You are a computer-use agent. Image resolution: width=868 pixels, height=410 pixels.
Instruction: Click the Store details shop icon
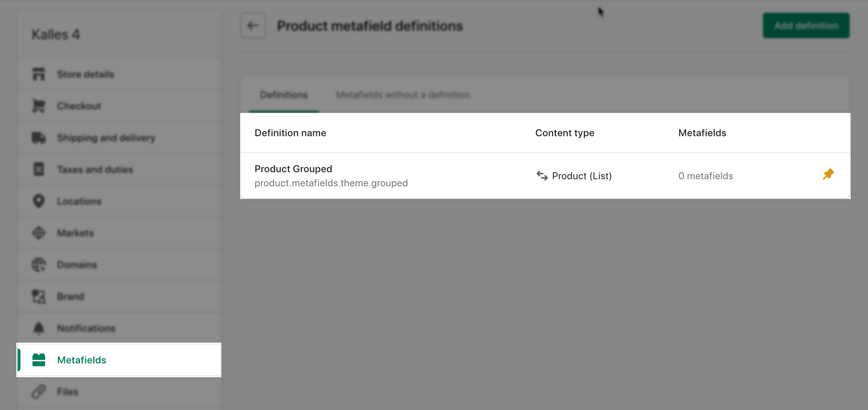[x=39, y=74]
